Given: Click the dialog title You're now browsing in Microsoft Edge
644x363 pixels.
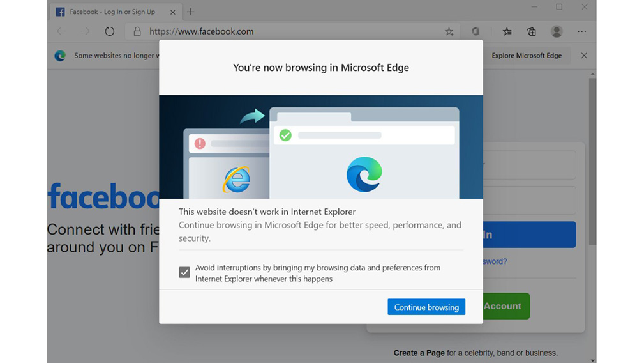Looking at the screenshot, I should 321,67.
